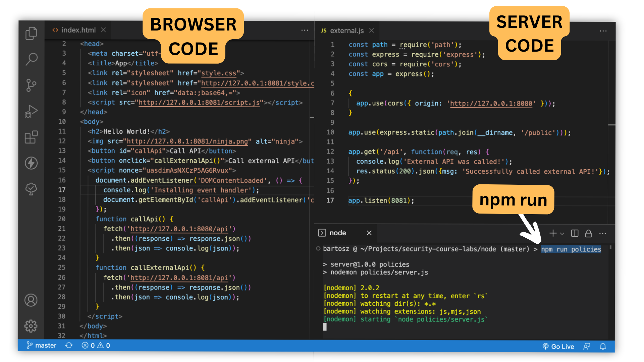Open the style.css href link on line 5
644x362 pixels.
coord(219,73)
